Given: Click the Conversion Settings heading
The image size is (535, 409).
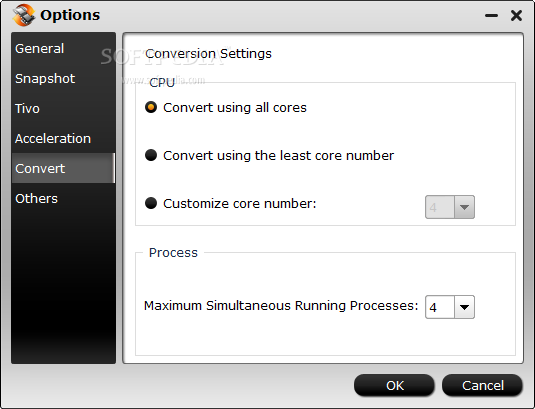Looking at the screenshot, I should coord(208,54).
